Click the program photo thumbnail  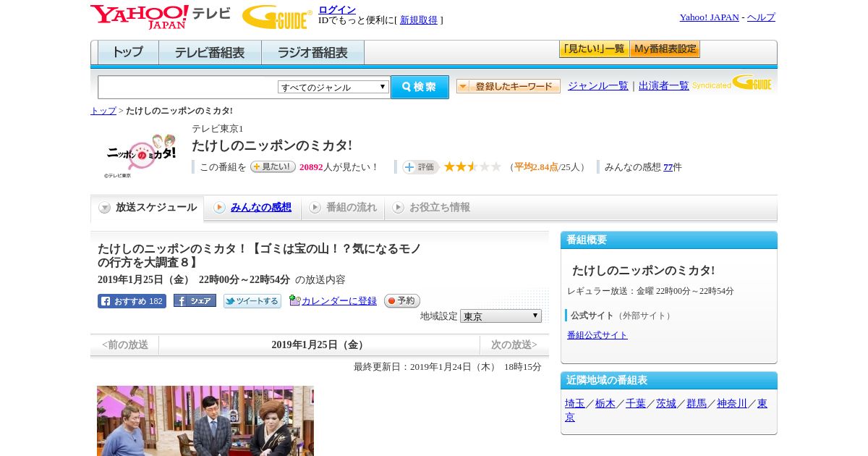tap(205, 421)
